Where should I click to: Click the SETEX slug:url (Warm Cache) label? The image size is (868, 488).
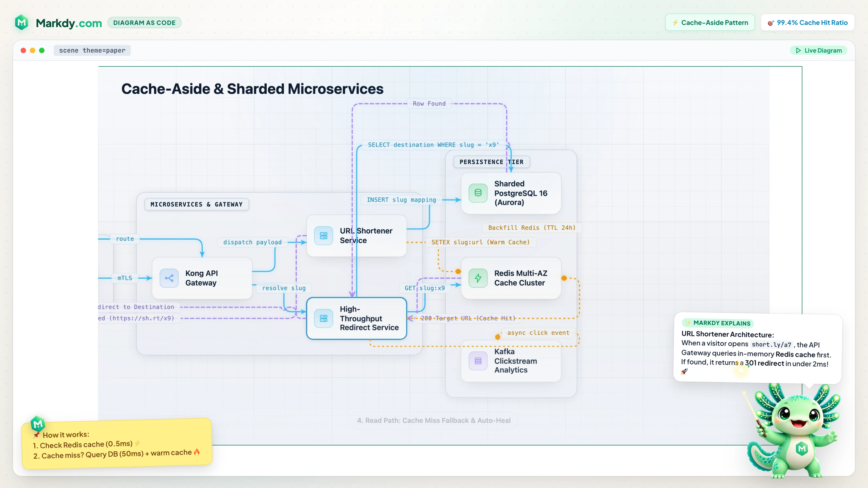(480, 242)
